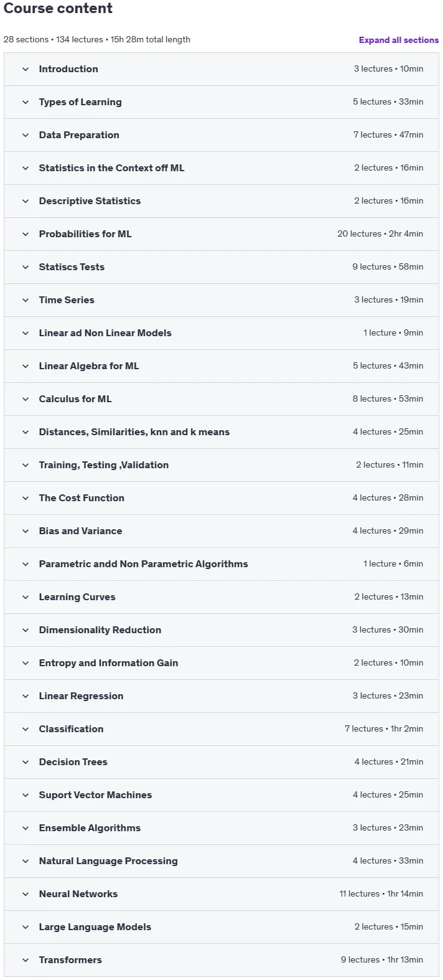Open the Neural Networks section title
Viewport: 443px width, 980px height.
(x=78, y=894)
